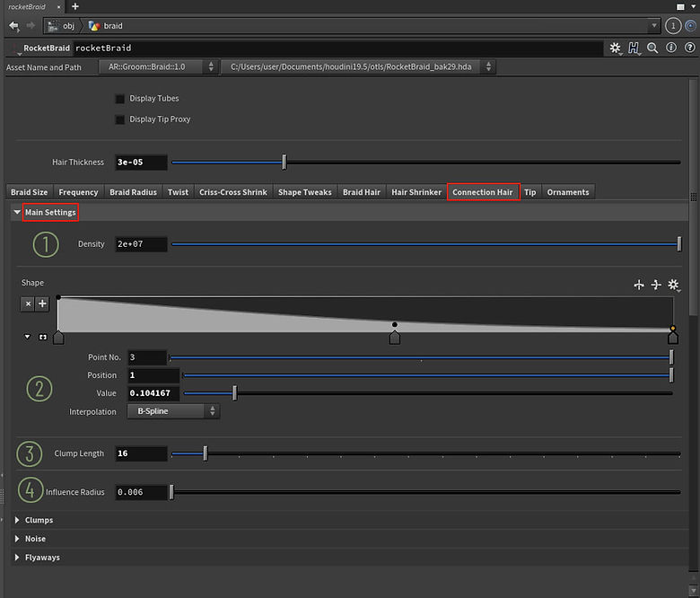Switch to the Braid Size tab

pos(29,192)
